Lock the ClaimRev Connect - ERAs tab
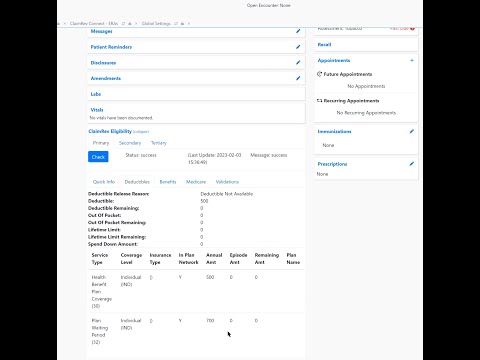The image size is (480, 360). (130, 24)
